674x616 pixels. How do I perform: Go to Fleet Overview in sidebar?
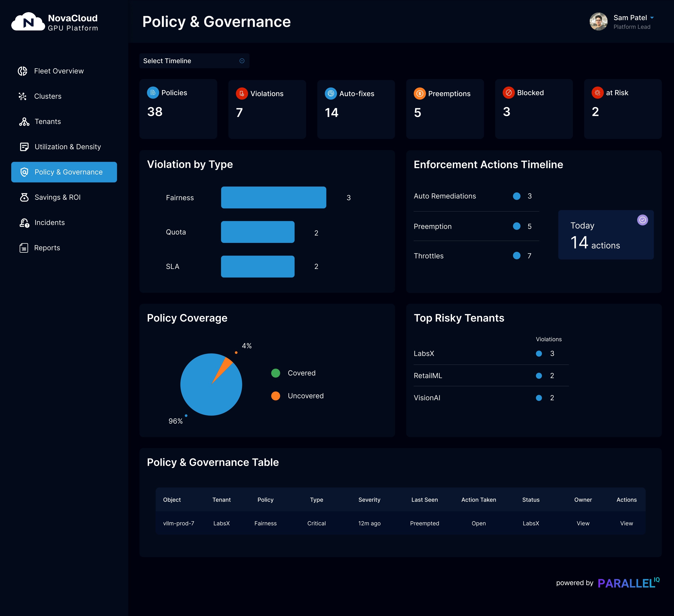[59, 71]
